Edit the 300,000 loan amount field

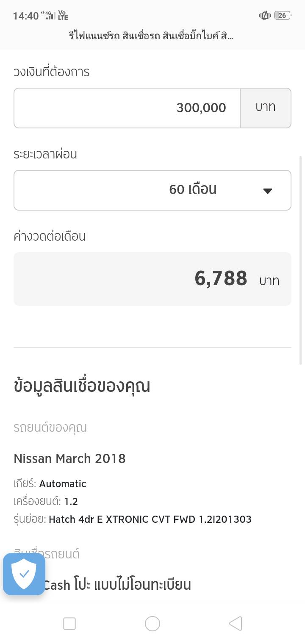[x=127, y=108]
